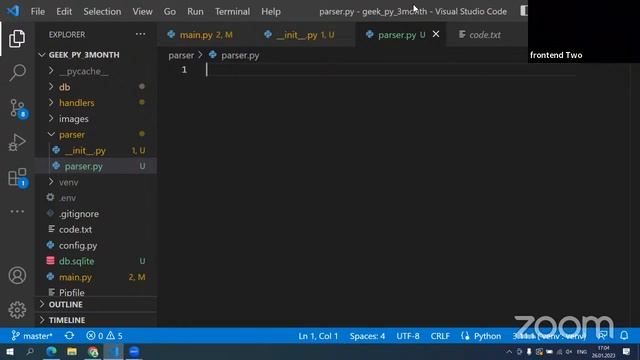This screenshot has width=640, height=360.
Task: Open File Explorer from the taskbar
Action: [x=72, y=351]
